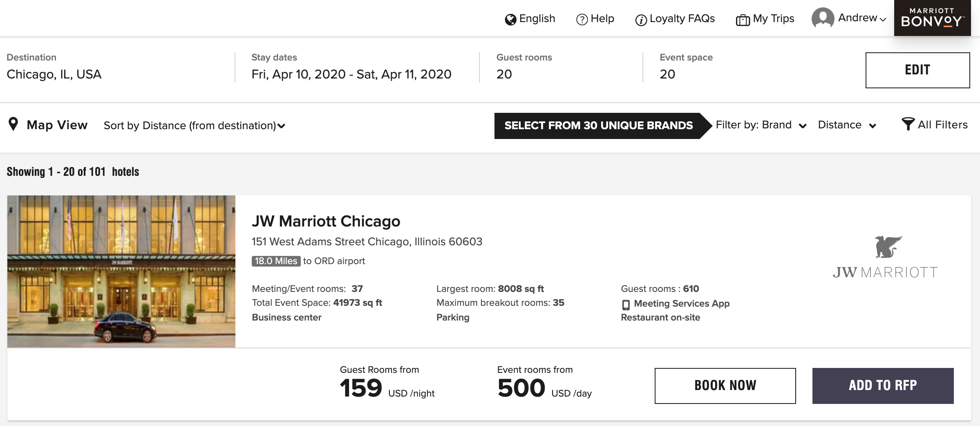Click the JW Marriott hotel entrance photo

coord(121,271)
